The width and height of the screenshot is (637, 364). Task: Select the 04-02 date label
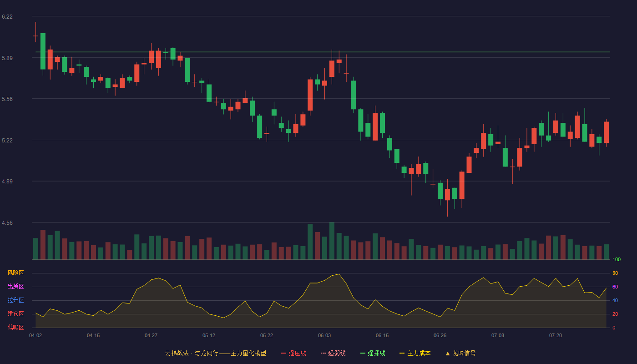point(35,335)
